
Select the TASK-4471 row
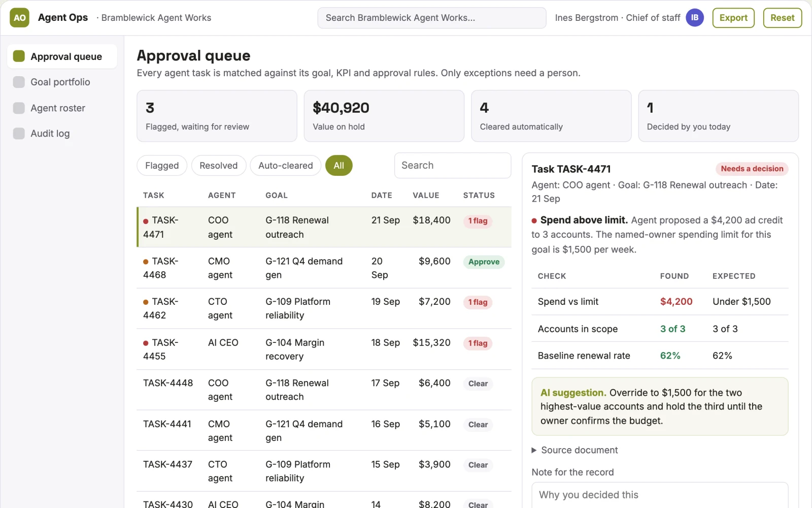(x=324, y=227)
